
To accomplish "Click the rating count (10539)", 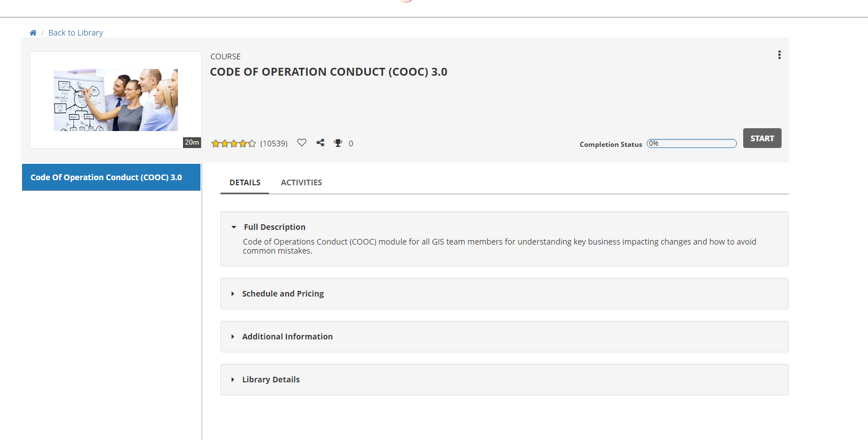I will pos(274,143).
